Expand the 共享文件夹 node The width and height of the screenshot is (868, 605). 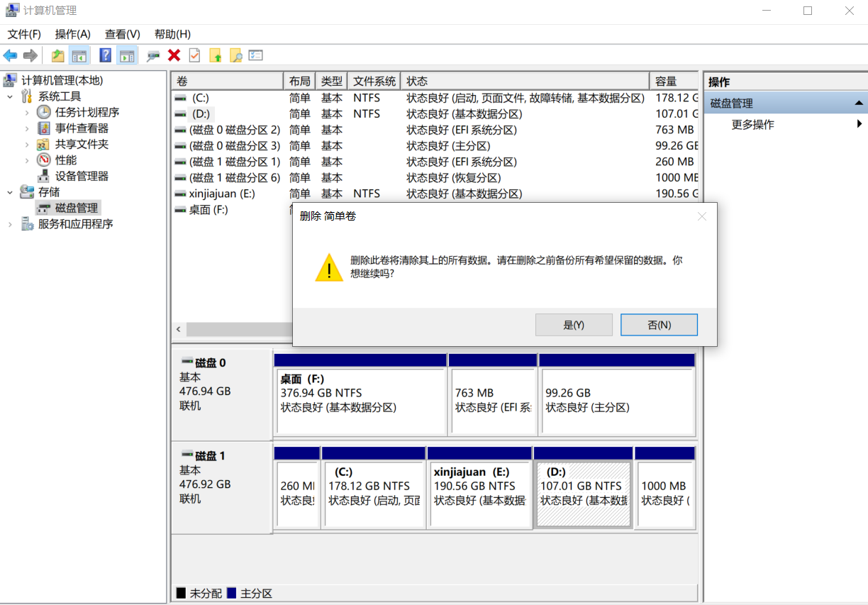tap(27, 144)
